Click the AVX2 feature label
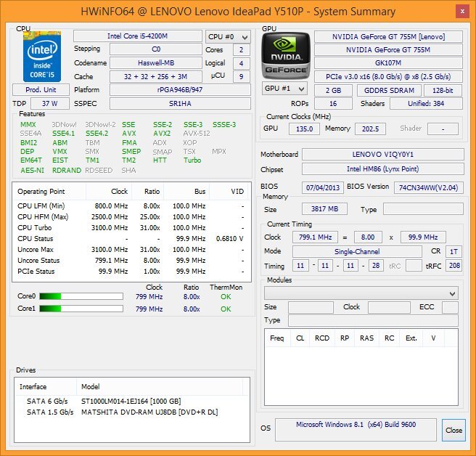The width and height of the screenshot is (476, 456). point(162,134)
